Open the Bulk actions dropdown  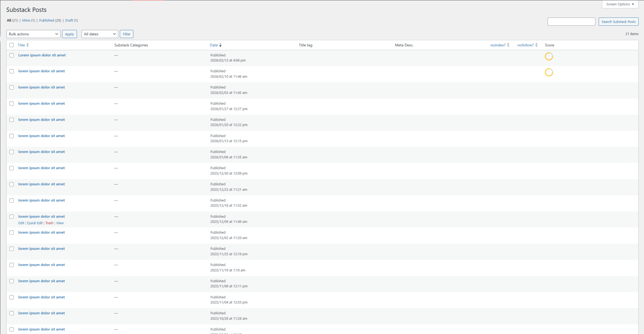point(33,34)
